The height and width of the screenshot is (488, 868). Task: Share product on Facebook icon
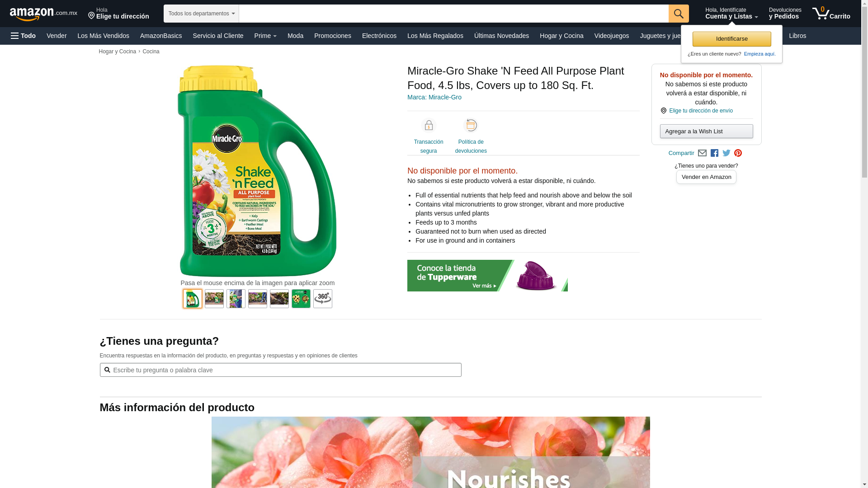(x=714, y=153)
